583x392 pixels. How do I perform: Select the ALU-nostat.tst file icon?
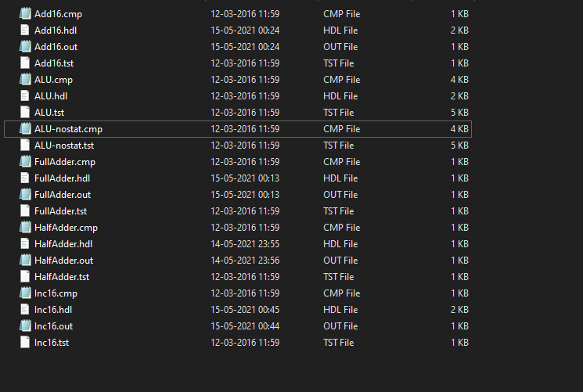click(x=25, y=146)
